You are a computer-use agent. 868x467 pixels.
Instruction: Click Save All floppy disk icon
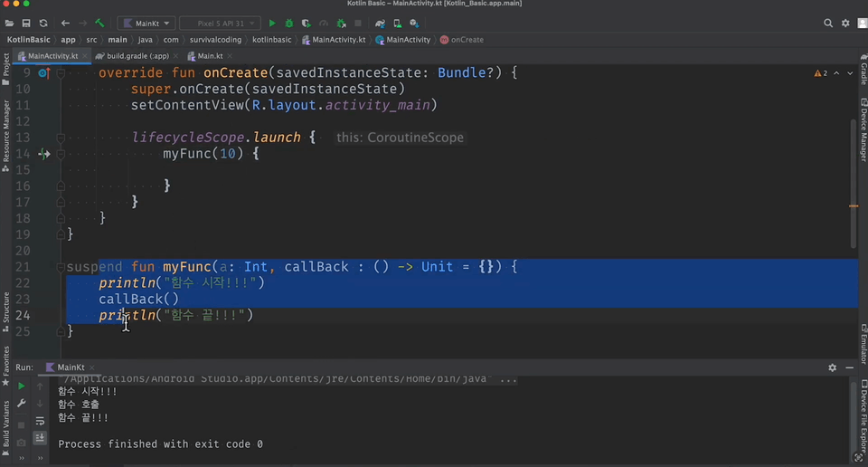pyautogui.click(x=26, y=24)
